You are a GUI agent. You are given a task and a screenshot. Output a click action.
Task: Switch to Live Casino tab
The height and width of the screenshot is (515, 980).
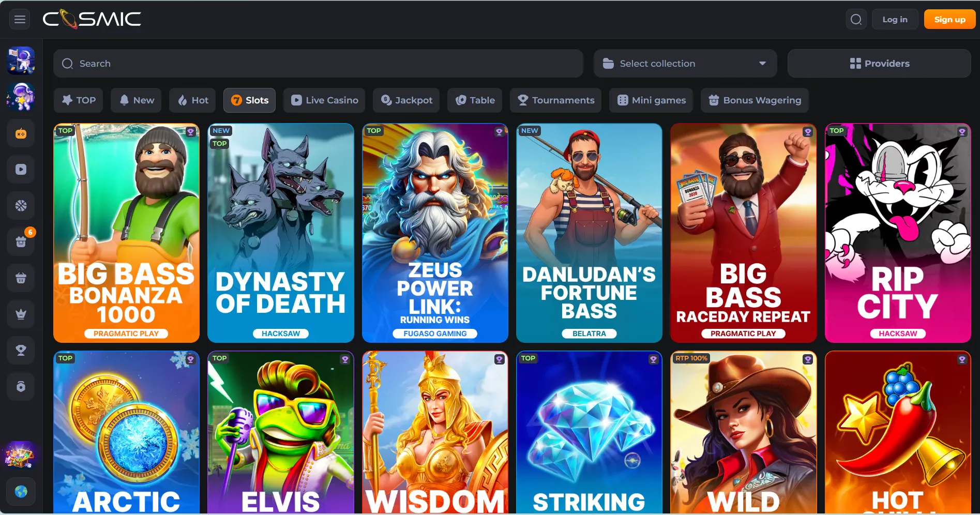click(x=324, y=100)
